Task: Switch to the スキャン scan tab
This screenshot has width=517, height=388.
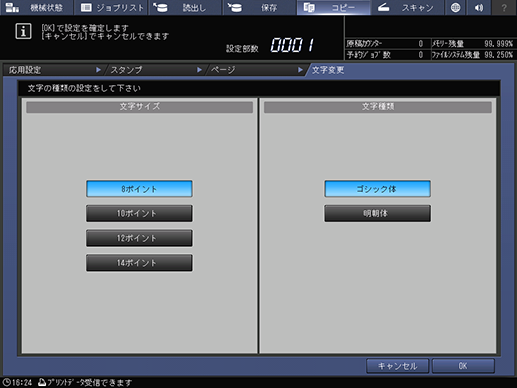Action: [x=407, y=7]
